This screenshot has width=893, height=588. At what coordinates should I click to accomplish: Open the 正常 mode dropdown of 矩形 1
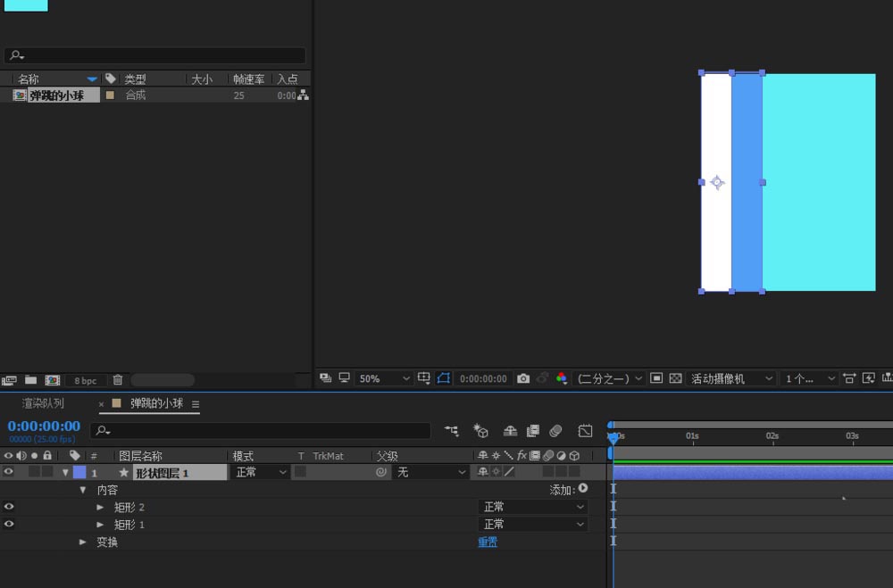pyautogui.click(x=533, y=524)
